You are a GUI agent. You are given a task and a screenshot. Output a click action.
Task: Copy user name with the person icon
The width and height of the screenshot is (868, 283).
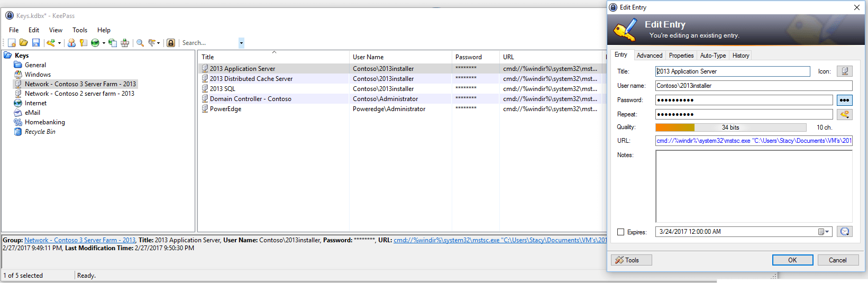point(71,43)
